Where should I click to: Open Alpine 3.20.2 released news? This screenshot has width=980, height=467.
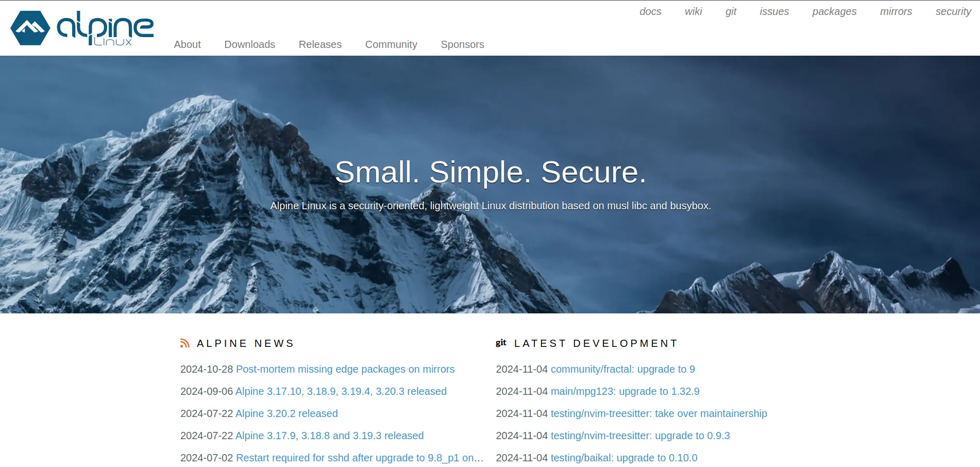click(x=286, y=413)
